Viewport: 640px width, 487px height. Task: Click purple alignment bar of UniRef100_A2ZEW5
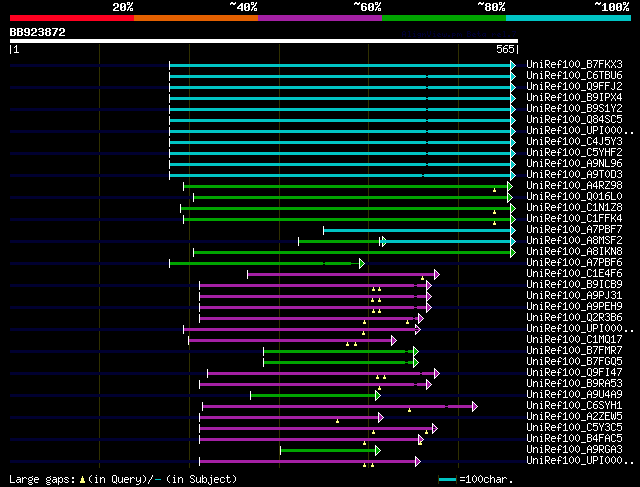point(289,418)
